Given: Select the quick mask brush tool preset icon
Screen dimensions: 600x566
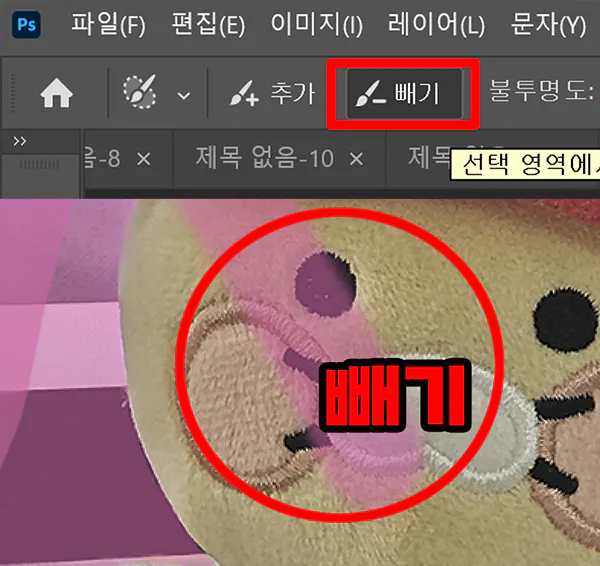Looking at the screenshot, I should click(140, 92).
